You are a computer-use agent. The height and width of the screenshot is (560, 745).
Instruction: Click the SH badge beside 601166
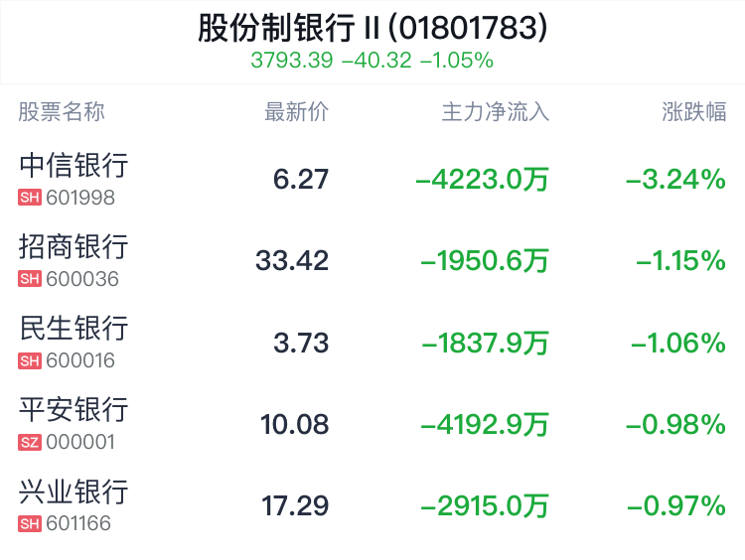tap(30, 523)
